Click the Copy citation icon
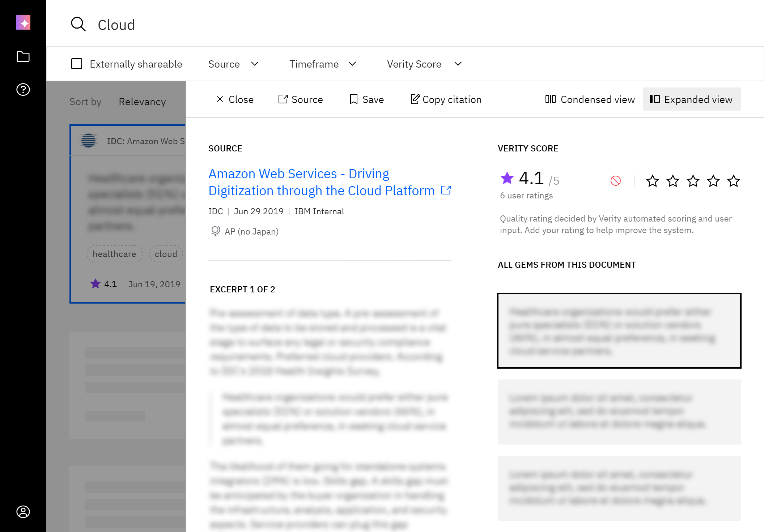Viewport: 764px width, 532px height. tap(414, 99)
